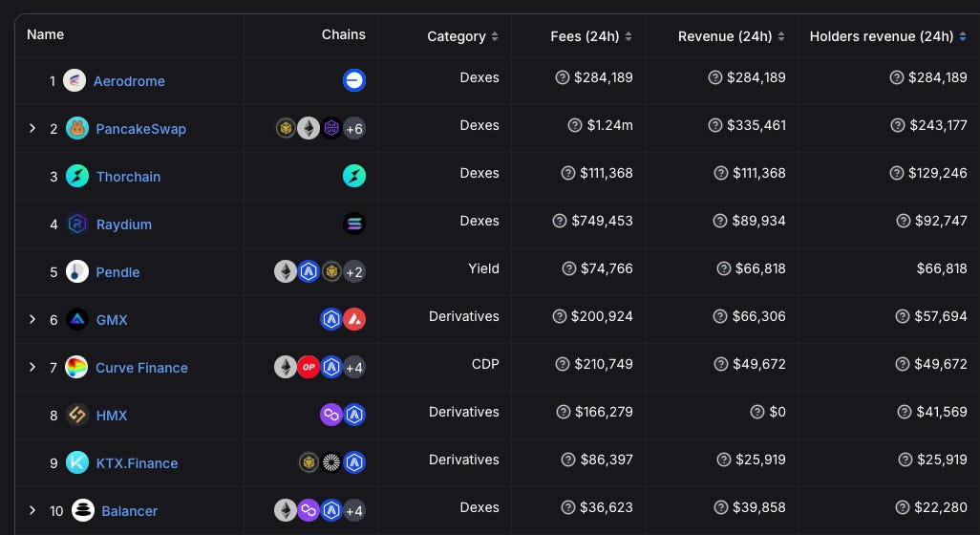Screen dimensions: 980x535
Task: Sort the table by Holders revenue (24h)
Action: click(x=888, y=36)
